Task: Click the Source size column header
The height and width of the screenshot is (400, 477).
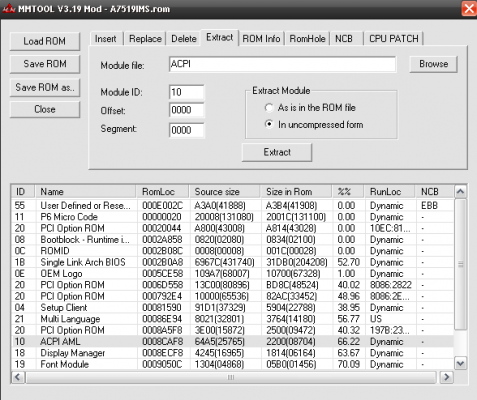Action: tap(225, 192)
